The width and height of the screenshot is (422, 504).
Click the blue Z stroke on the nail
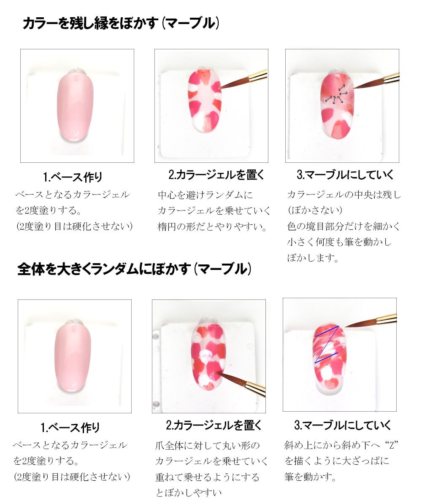point(327,345)
